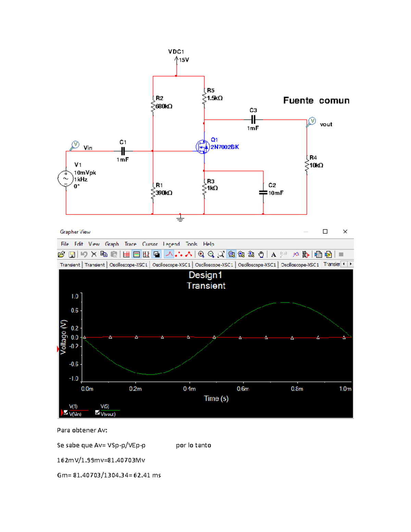Image resolution: width=411 pixels, height=532 pixels.
Task: Select the continuous line trace style icon
Action: (169, 254)
